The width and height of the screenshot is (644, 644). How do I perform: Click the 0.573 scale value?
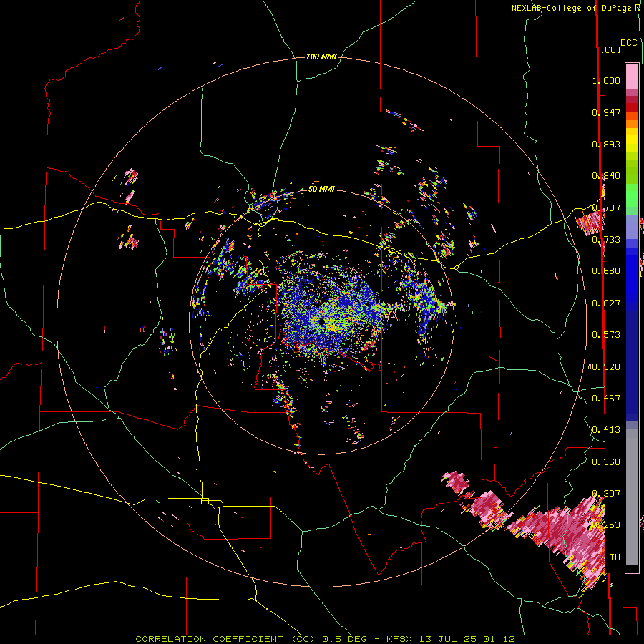coord(606,335)
